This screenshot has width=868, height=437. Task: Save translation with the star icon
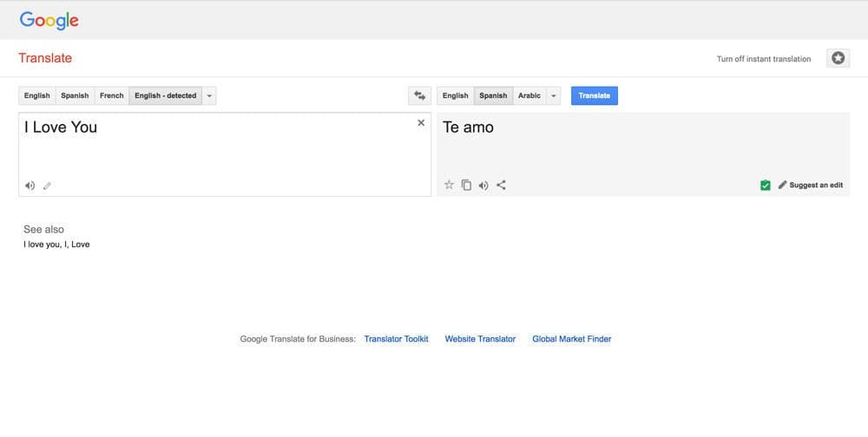pos(449,185)
